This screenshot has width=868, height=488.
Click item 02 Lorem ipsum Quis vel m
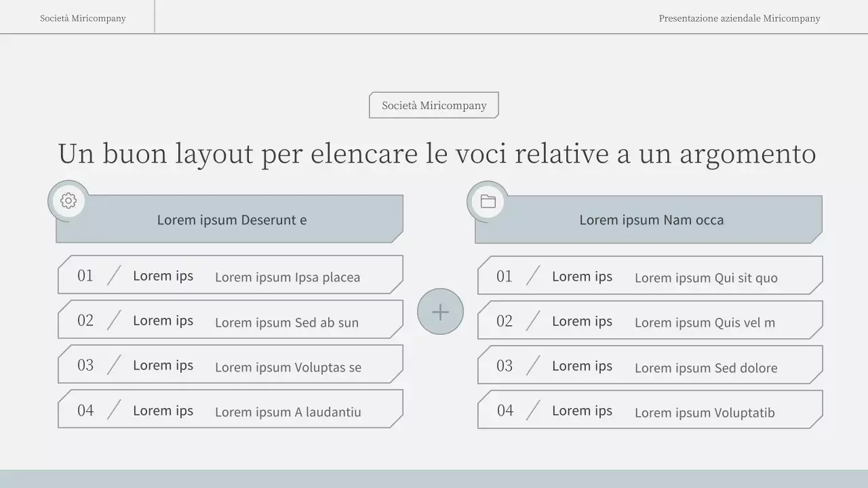click(650, 319)
